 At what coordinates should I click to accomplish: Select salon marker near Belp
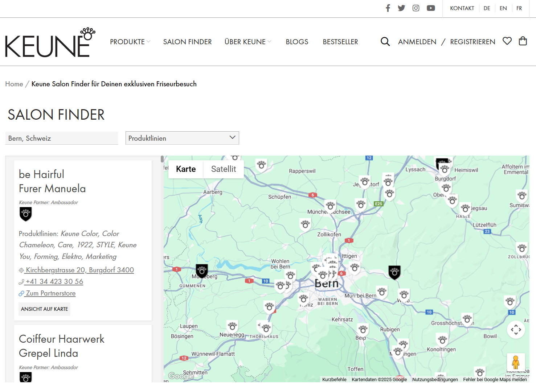click(363, 330)
